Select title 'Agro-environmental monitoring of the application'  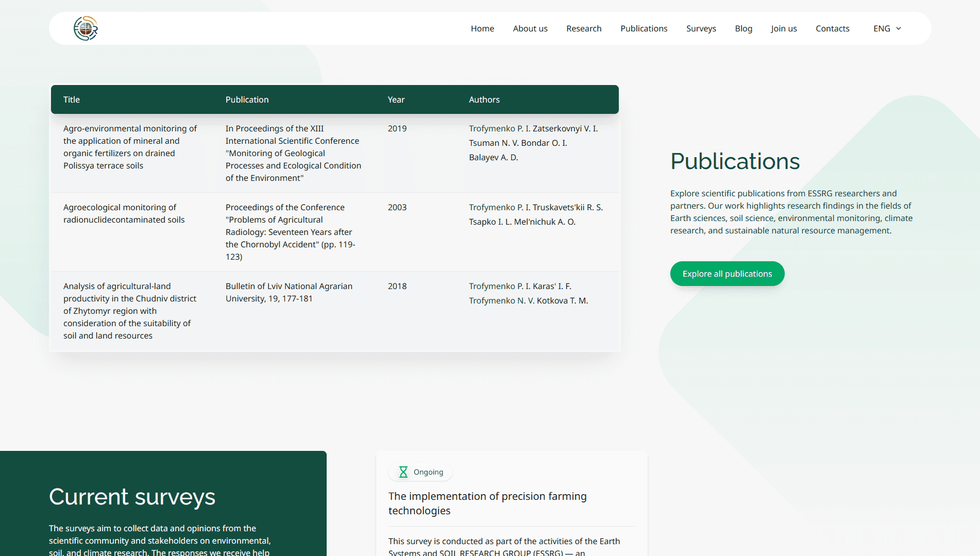click(x=130, y=147)
